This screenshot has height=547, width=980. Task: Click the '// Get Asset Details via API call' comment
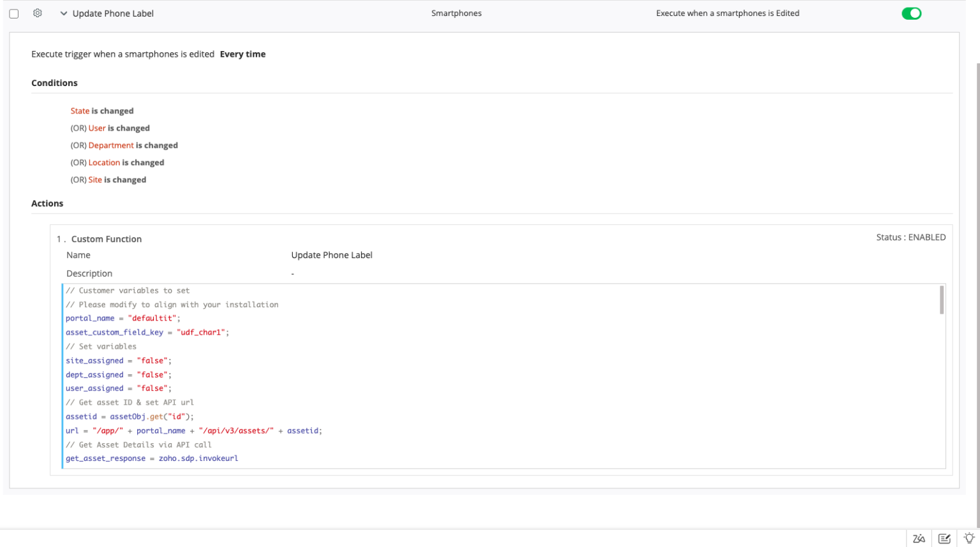coord(138,444)
